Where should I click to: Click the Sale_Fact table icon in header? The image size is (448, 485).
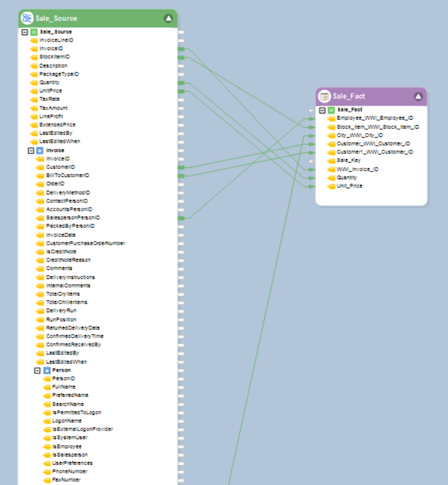(325, 97)
